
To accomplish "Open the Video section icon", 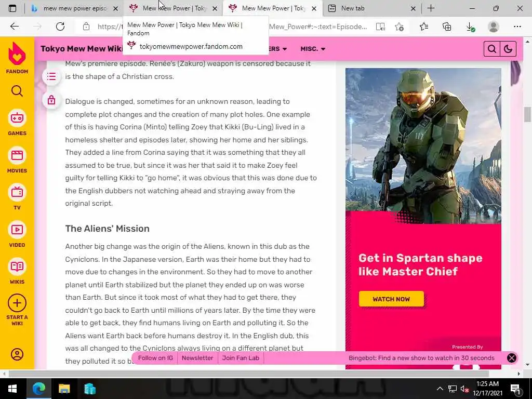I will (17, 230).
